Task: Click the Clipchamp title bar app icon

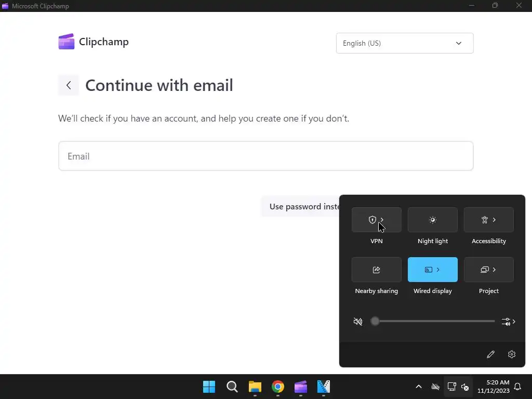Action: pyautogui.click(x=5, y=6)
